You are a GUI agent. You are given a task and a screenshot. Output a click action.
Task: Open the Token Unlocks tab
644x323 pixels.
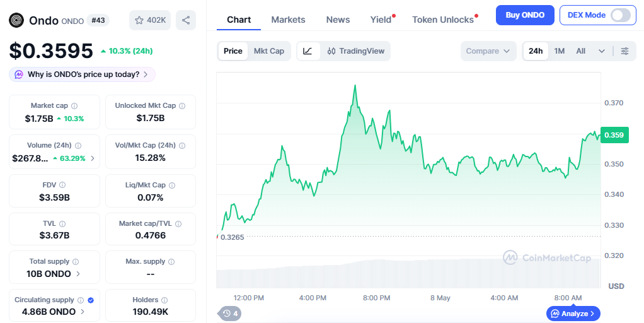tap(443, 20)
